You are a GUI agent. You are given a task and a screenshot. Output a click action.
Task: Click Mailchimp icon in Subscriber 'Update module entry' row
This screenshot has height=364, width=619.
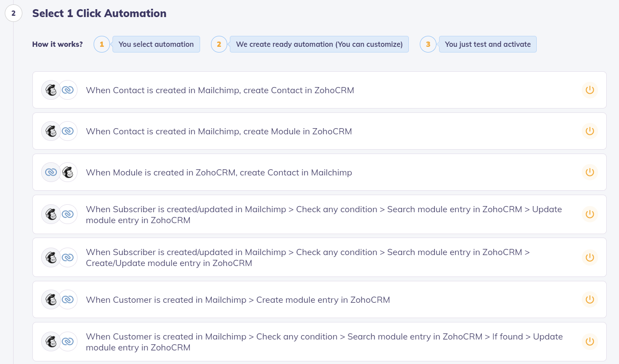51,214
